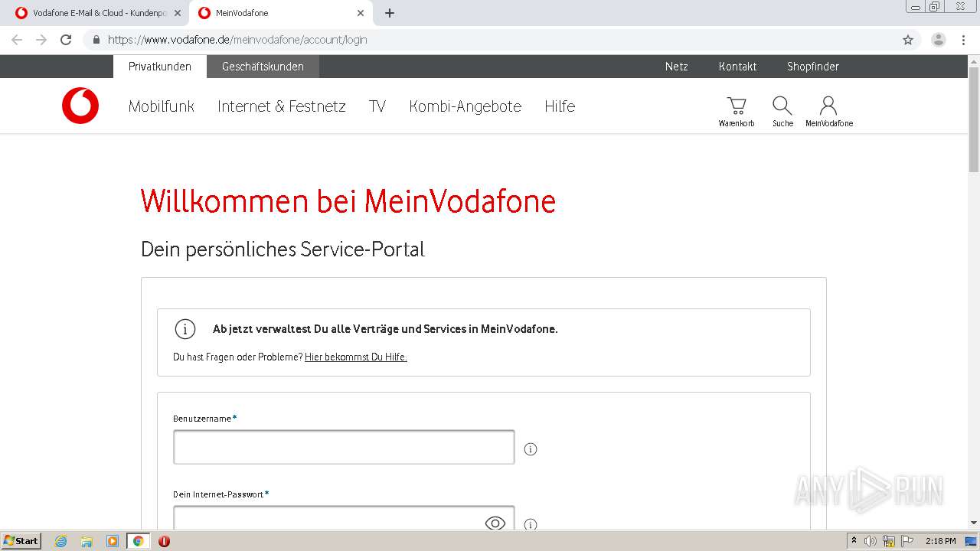Select the MeinVodafone browser tab
Image resolution: width=980 pixels, height=551 pixels.
click(282, 13)
